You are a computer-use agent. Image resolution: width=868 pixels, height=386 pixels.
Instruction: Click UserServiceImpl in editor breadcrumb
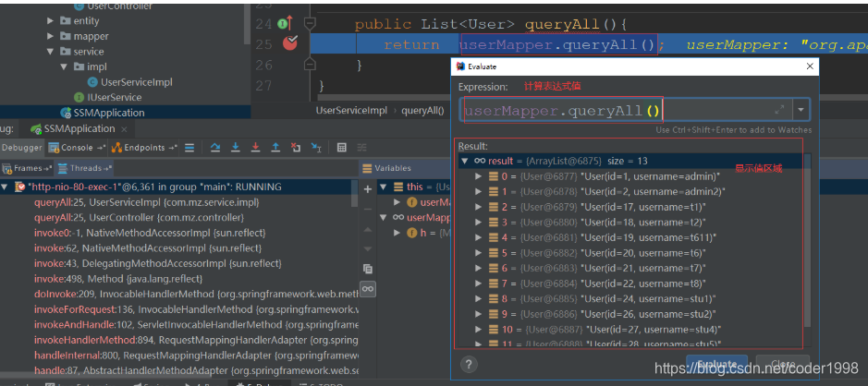pyautogui.click(x=351, y=110)
